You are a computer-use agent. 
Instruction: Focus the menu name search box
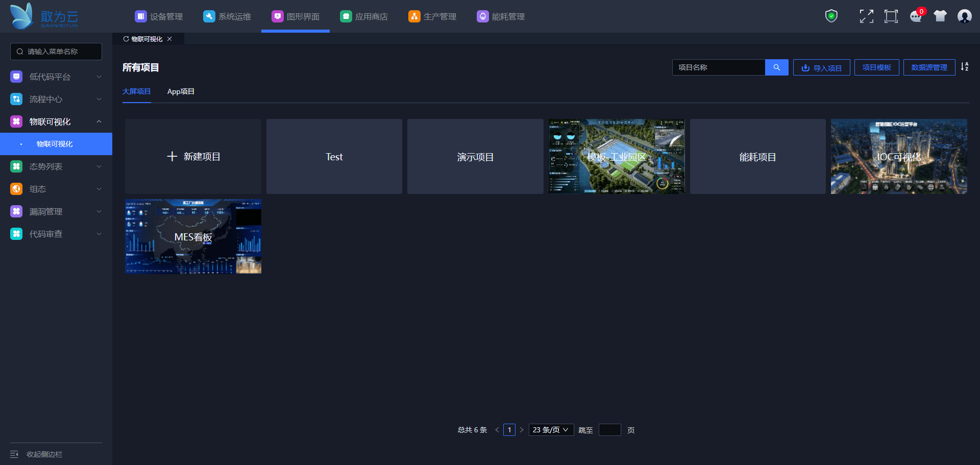tap(56, 52)
